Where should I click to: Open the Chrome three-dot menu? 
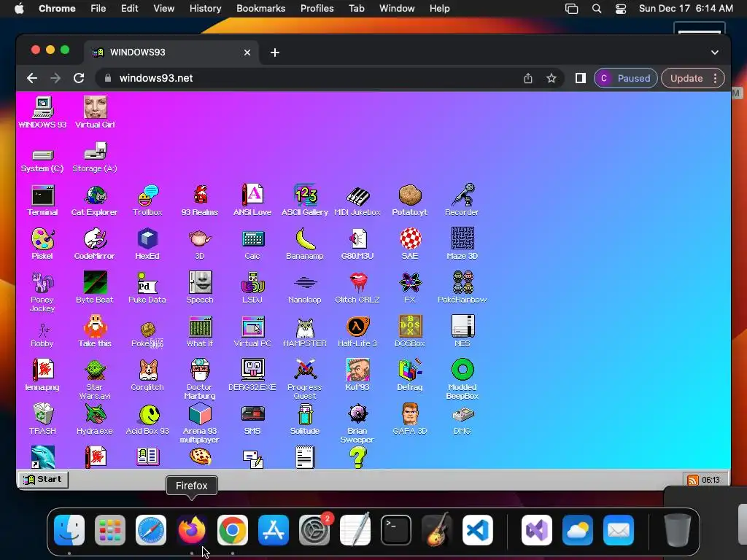click(x=715, y=78)
